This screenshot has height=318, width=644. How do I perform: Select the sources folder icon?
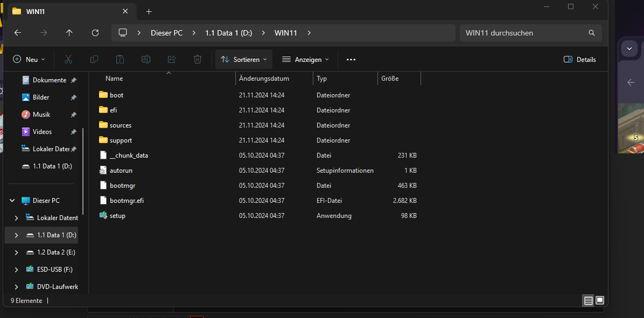[x=103, y=125]
